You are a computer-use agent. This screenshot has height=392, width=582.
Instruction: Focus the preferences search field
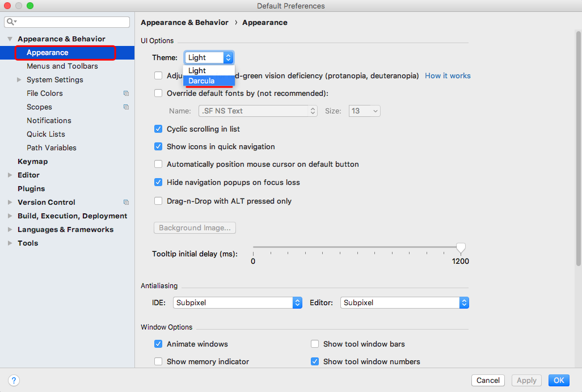tap(71, 22)
